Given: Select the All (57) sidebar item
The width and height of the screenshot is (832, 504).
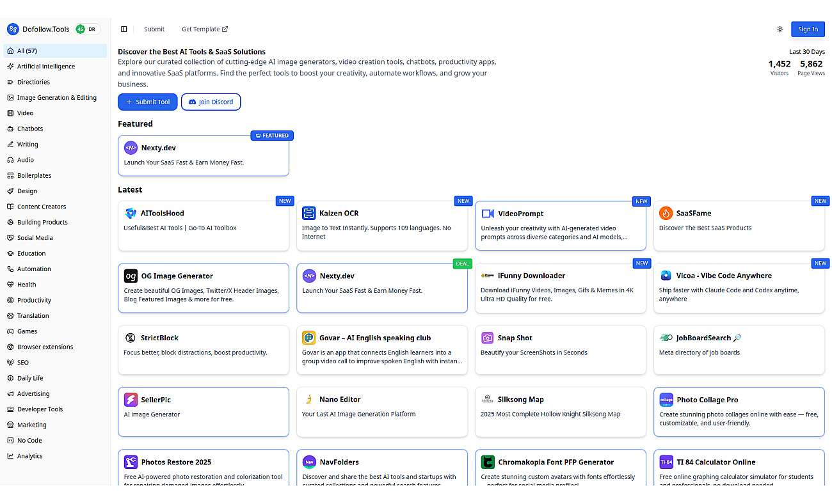Looking at the screenshot, I should (27, 51).
